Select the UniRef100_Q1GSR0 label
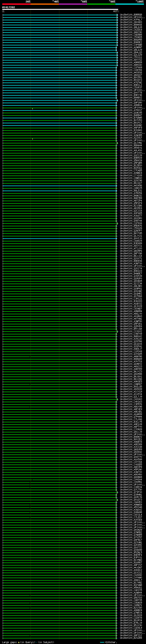This screenshot has width=146, height=644. tap(131, 218)
